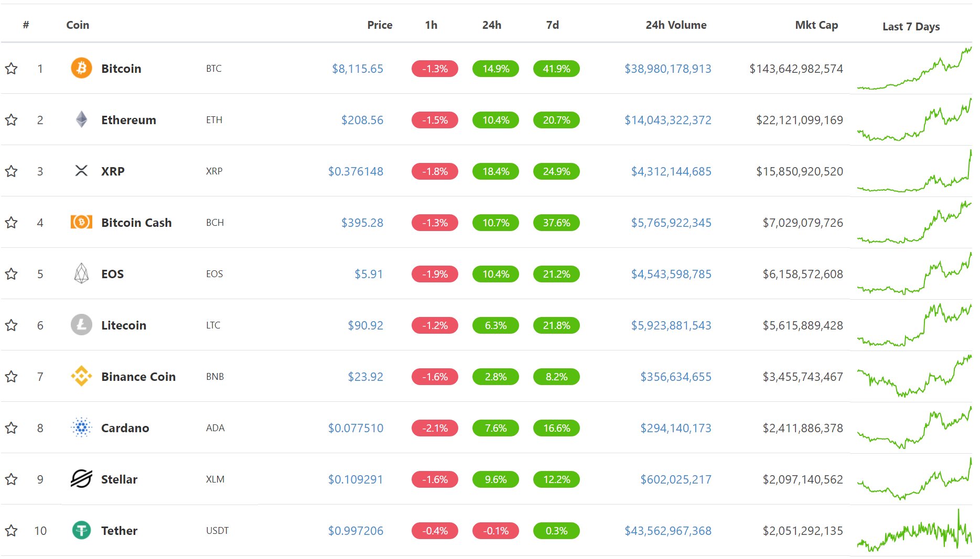The width and height of the screenshot is (980, 559).
Task: Open Ethereum's 7-day sparkline chart
Action: coord(914,119)
